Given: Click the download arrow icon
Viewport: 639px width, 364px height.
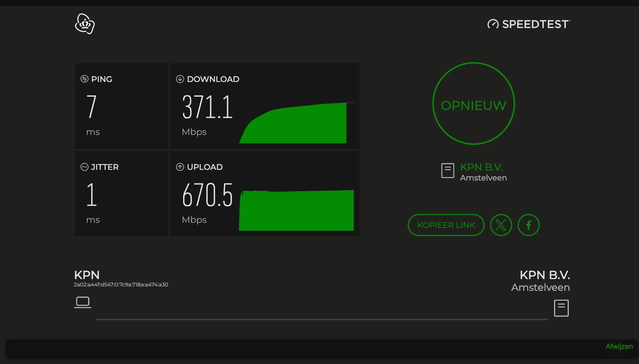Looking at the screenshot, I should click(x=180, y=79).
